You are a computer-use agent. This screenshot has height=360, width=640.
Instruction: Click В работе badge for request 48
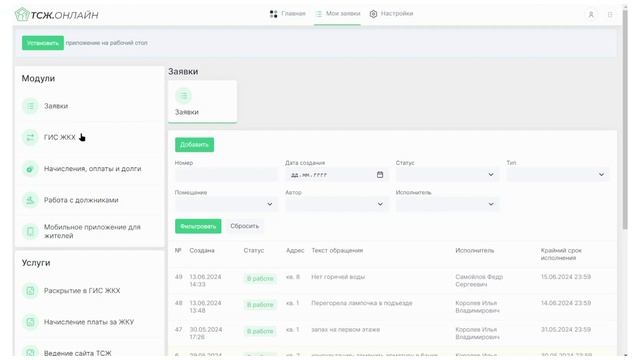coord(260,305)
